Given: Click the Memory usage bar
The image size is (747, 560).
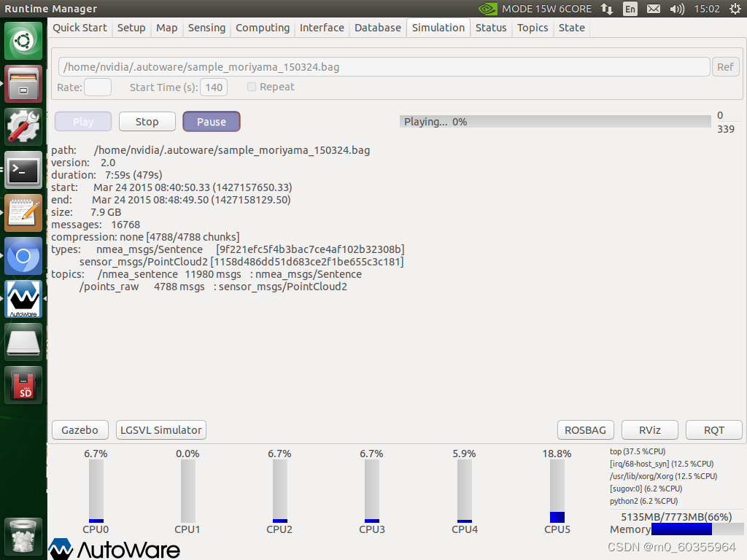Looking at the screenshot, I should point(697,529).
